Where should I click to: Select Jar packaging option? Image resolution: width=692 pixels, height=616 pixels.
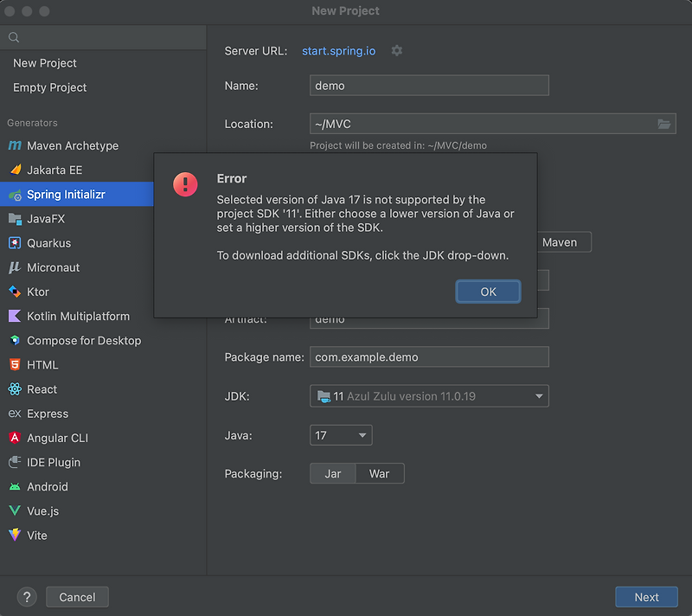click(x=333, y=474)
